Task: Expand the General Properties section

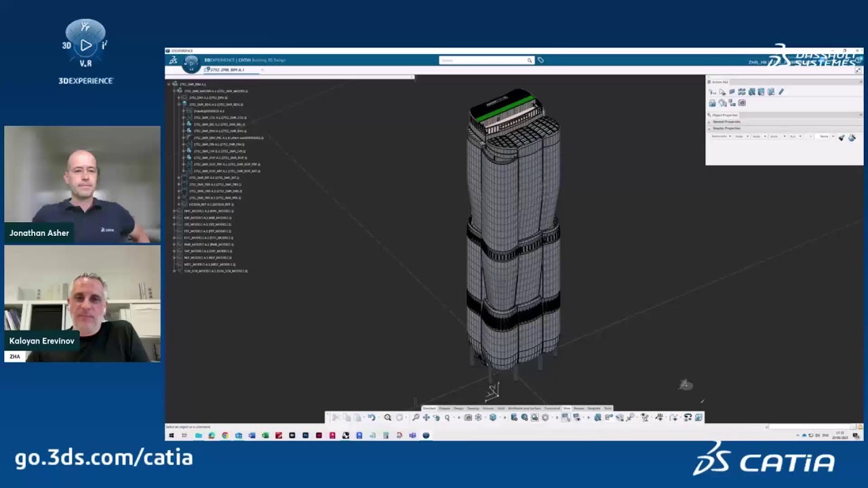Action: [784, 122]
